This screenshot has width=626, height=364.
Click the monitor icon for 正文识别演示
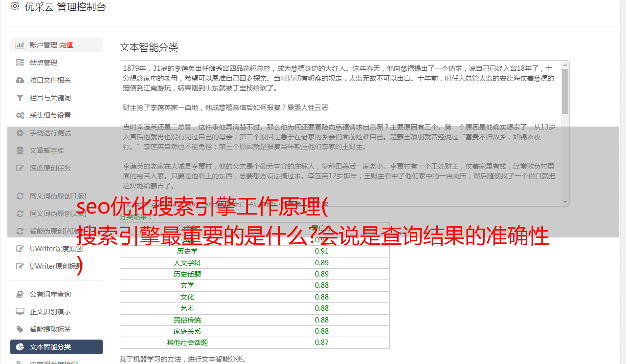[x=20, y=312]
